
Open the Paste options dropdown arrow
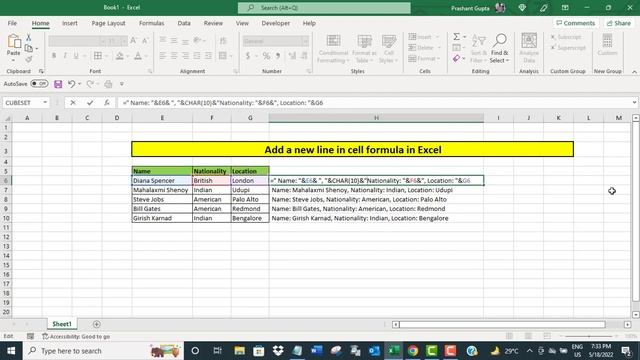(13, 60)
